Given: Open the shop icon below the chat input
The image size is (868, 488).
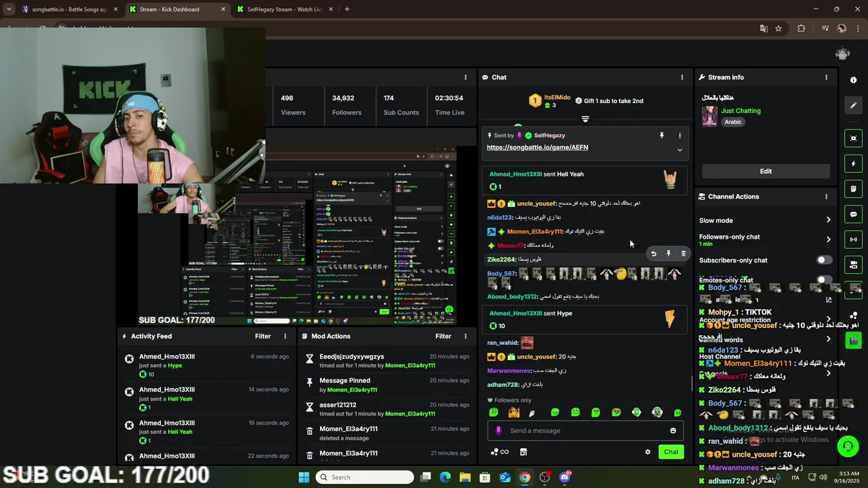Looking at the screenshot, I should (524, 452).
